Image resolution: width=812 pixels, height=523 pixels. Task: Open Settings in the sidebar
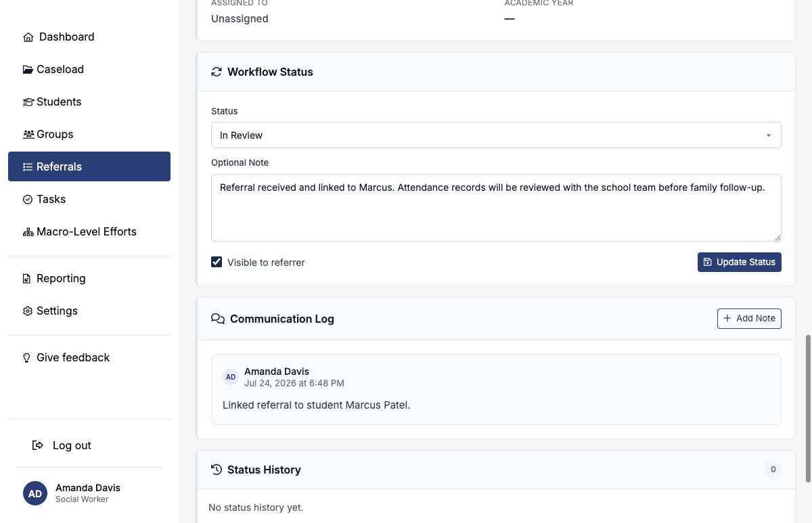pos(89,311)
